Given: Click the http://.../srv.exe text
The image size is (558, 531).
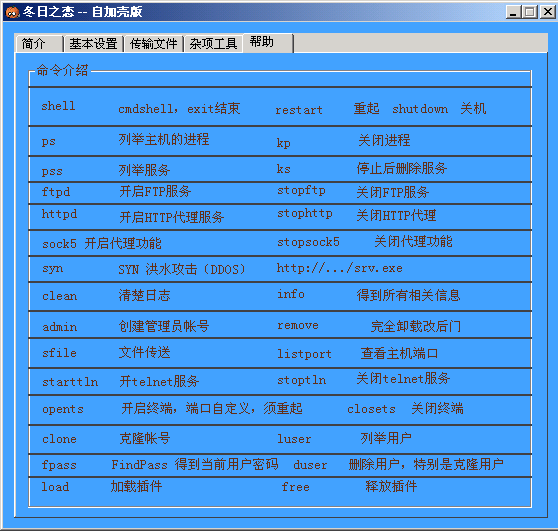Looking at the screenshot, I should click(x=339, y=268).
